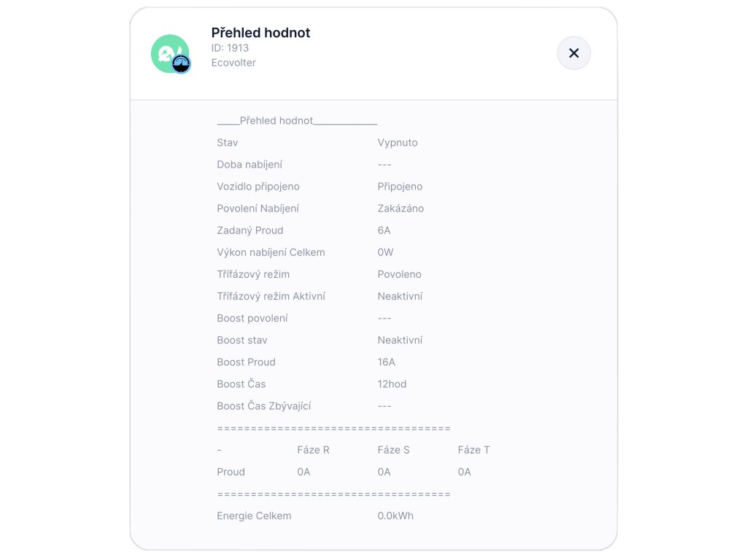Screen dimensions: 747x560
Task: Click the Boost povolení row label
Action: 252,318
